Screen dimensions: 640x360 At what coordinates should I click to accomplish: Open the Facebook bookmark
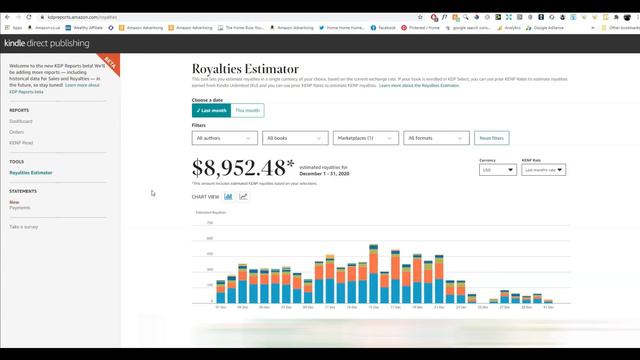click(x=383, y=28)
